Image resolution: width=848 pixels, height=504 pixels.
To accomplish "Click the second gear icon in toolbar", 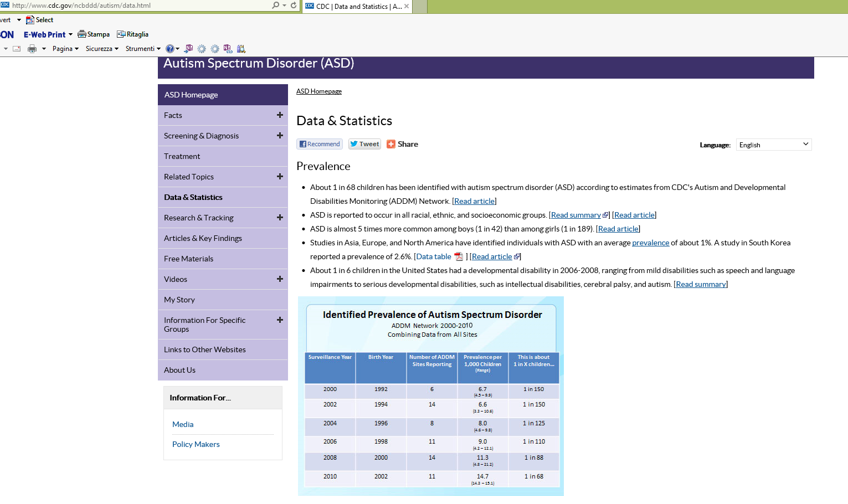I will (x=215, y=49).
